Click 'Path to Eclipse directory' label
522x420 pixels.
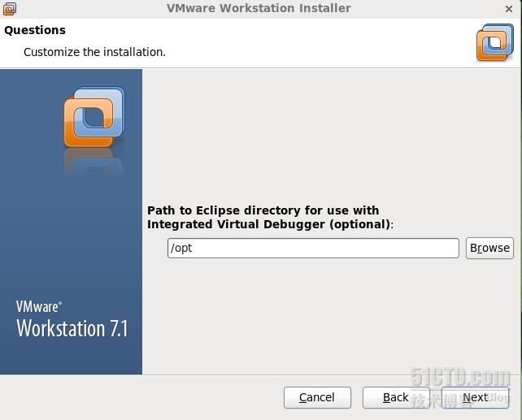(270, 218)
